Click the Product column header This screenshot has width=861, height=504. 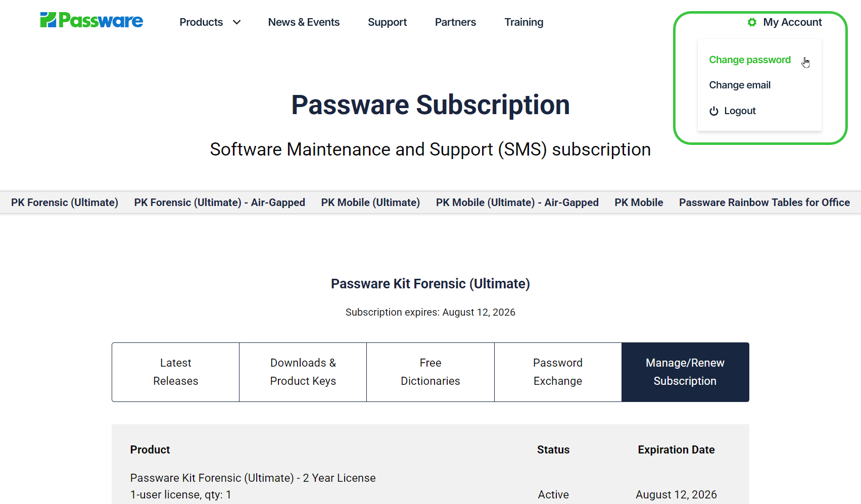150,449
